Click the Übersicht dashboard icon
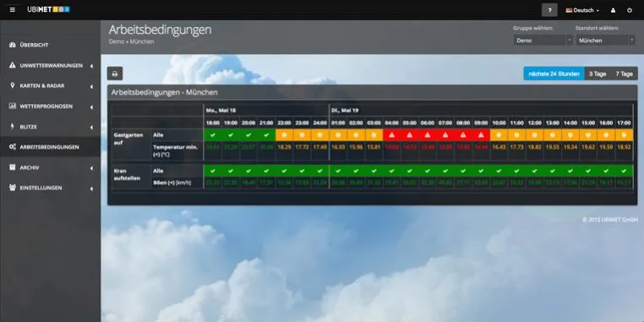 (13, 45)
